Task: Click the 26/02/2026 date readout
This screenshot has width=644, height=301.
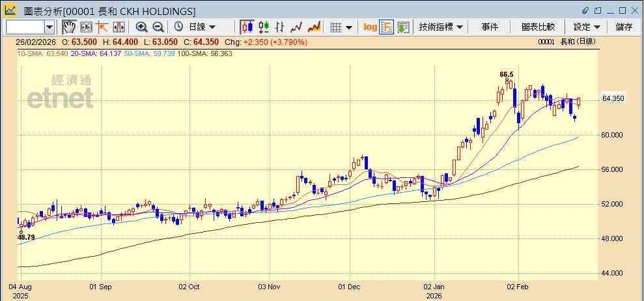Action: click(36, 42)
